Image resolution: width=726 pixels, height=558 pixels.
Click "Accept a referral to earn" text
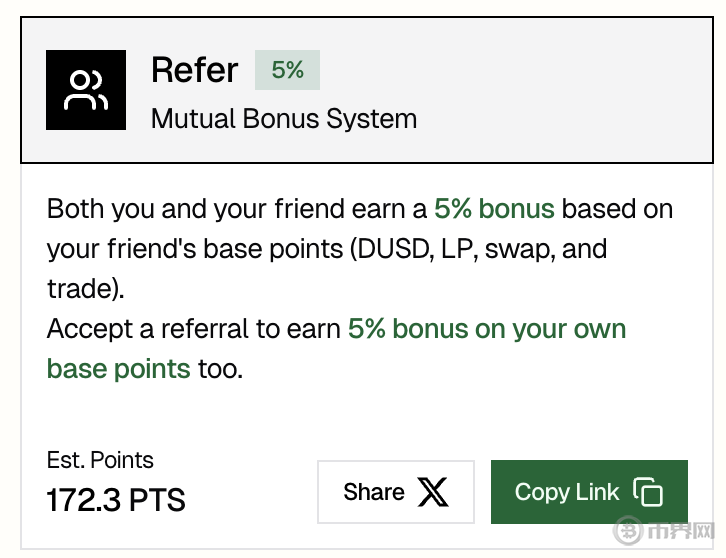click(194, 329)
